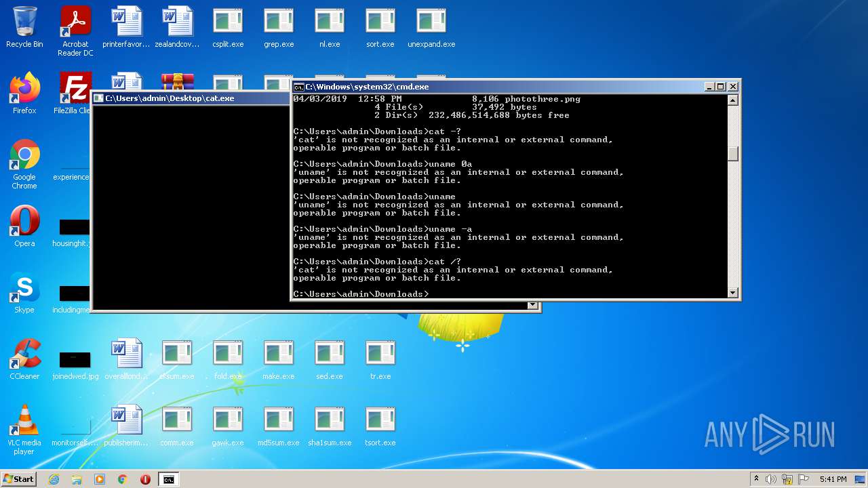Click the last C:\Users\admin\Downloads> prompt
The width and height of the screenshot is (868, 488).
(x=361, y=294)
